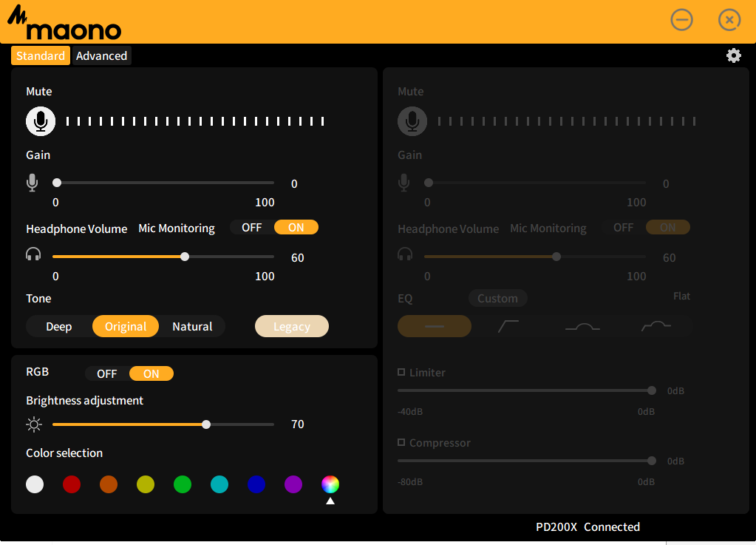This screenshot has width=756, height=545.
Task: Choose the rainbow multicolor swatch
Action: [x=330, y=484]
